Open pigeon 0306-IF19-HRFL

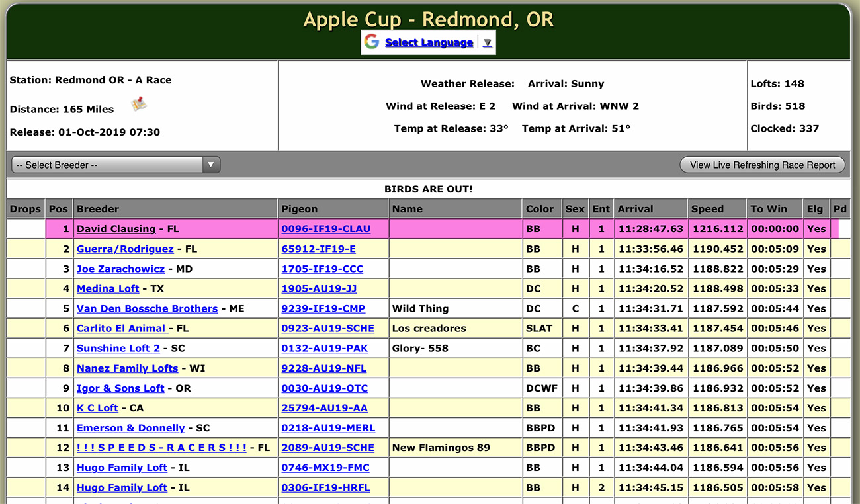tap(325, 487)
